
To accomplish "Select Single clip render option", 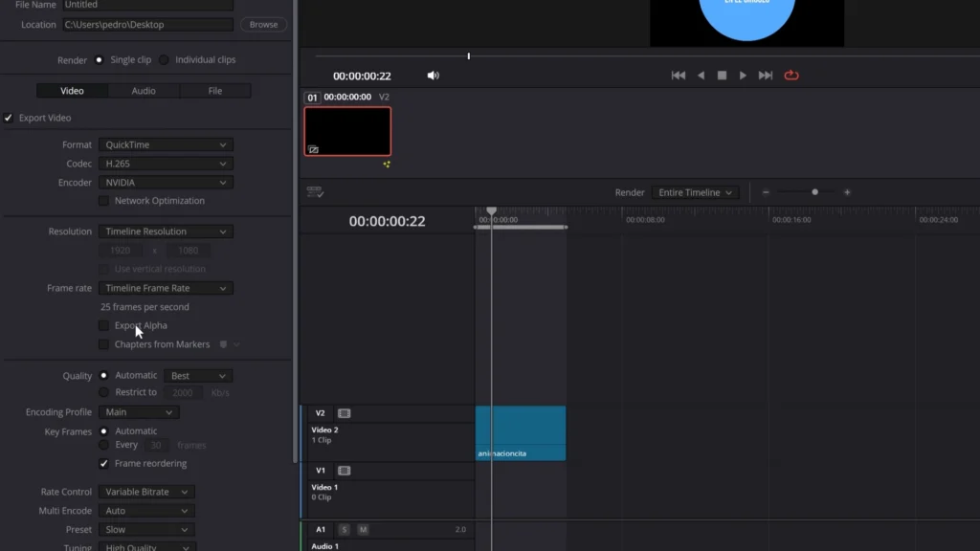I will click(x=99, y=60).
